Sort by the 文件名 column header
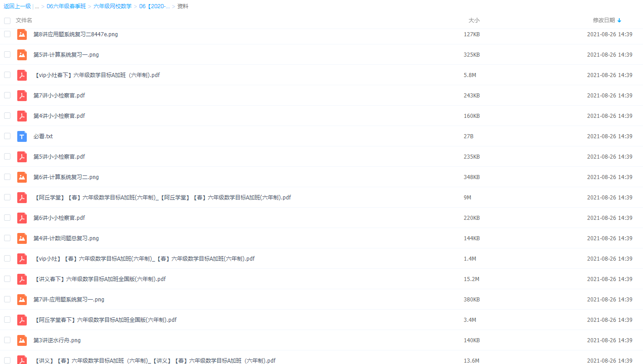643x364 pixels. point(24,20)
